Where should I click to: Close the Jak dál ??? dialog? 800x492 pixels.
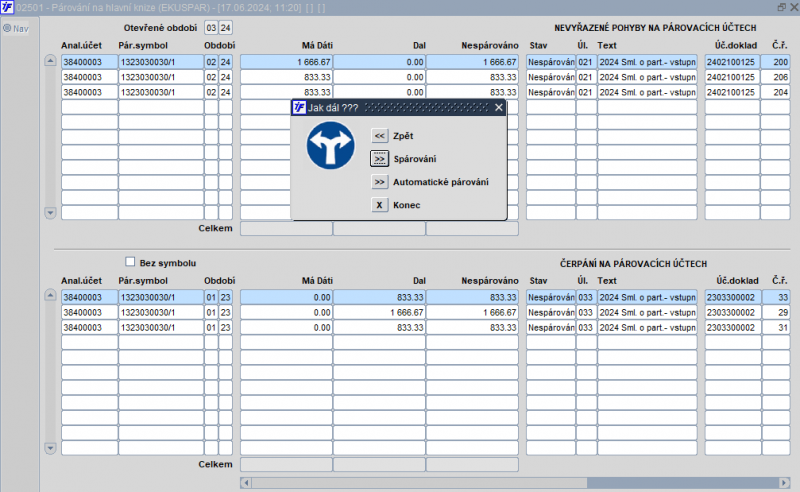pos(498,107)
